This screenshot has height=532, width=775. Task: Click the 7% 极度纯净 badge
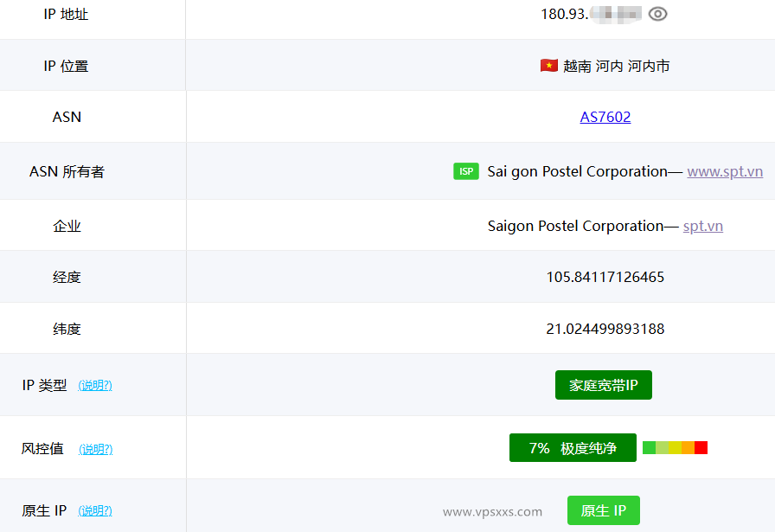[573, 447]
